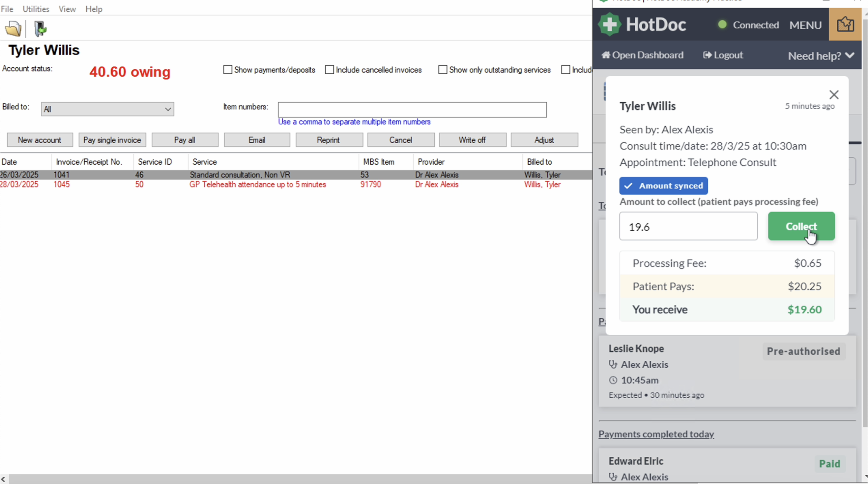Select invoice 1045 row dated 28/03/2025
Image resolution: width=868 pixels, height=484 pixels.
coord(296,184)
